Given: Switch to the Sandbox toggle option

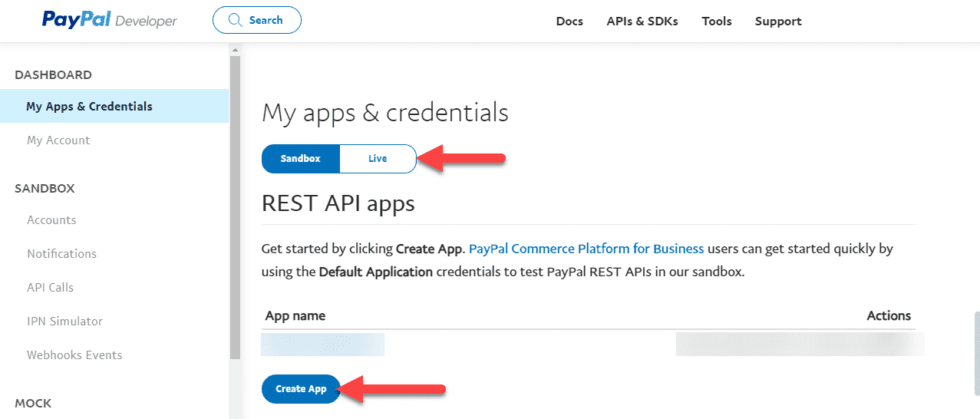Looking at the screenshot, I should [x=300, y=159].
